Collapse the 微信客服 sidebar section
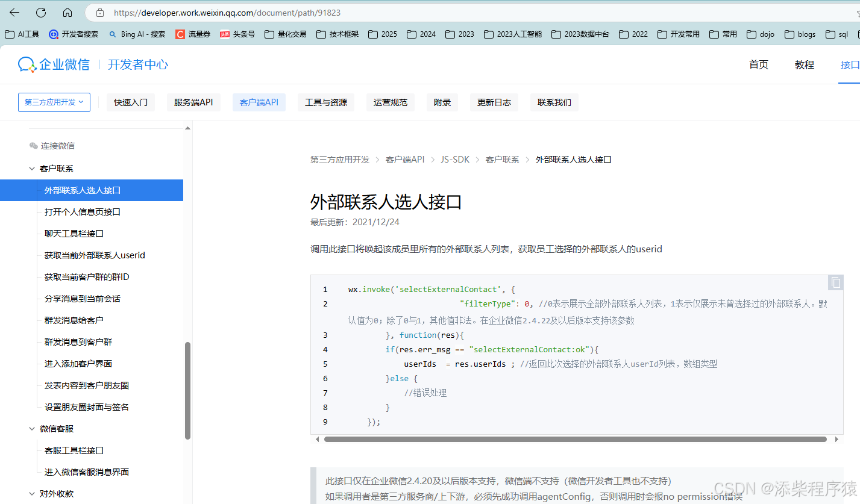Viewport: 860px width, 504px height. [x=32, y=429]
